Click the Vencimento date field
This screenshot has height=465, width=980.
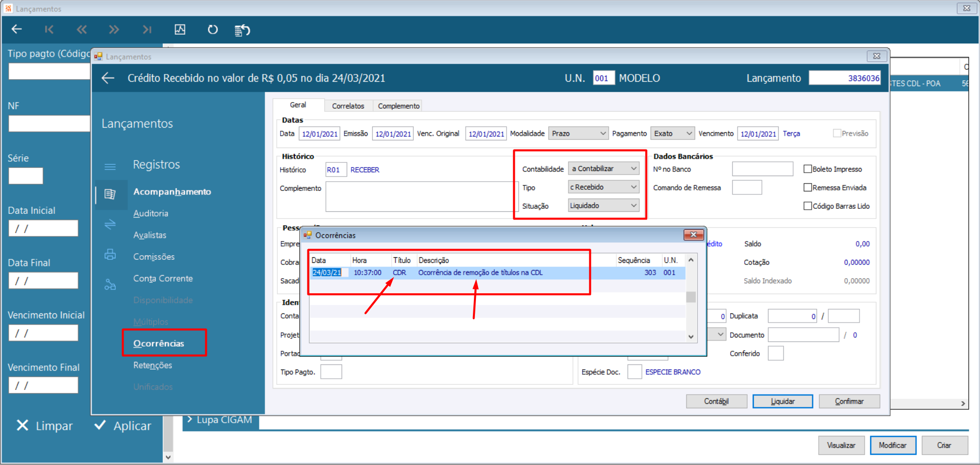[x=758, y=133]
